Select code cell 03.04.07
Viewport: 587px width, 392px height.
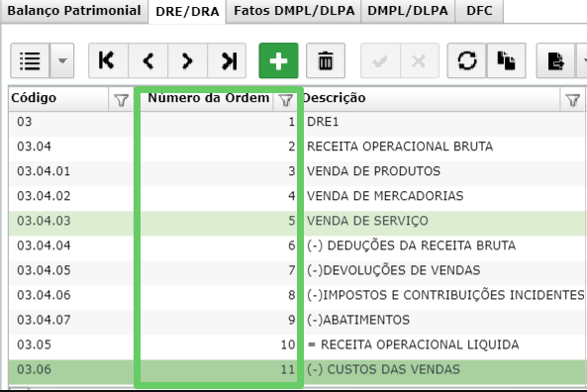[71, 320]
